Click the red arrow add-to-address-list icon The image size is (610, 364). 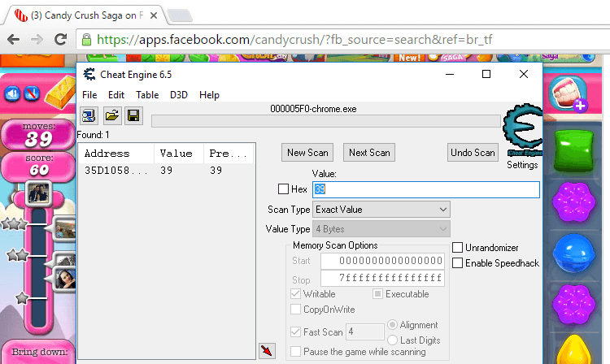pos(267,351)
